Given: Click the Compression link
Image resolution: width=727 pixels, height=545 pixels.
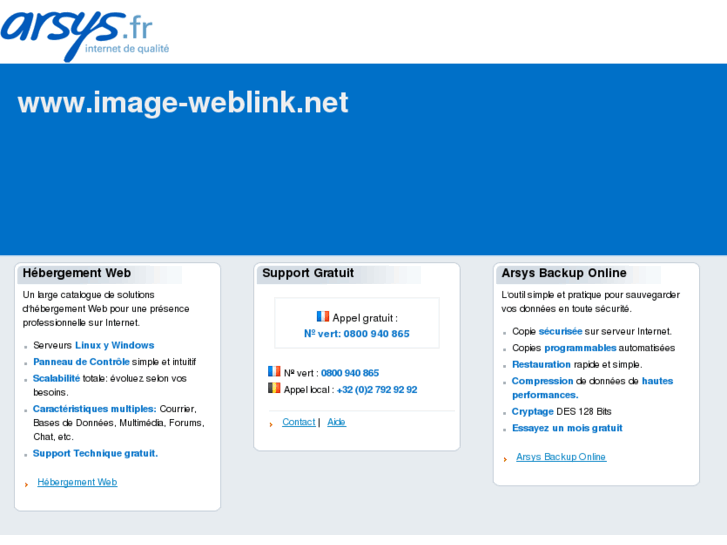Looking at the screenshot, I should click(x=542, y=381).
